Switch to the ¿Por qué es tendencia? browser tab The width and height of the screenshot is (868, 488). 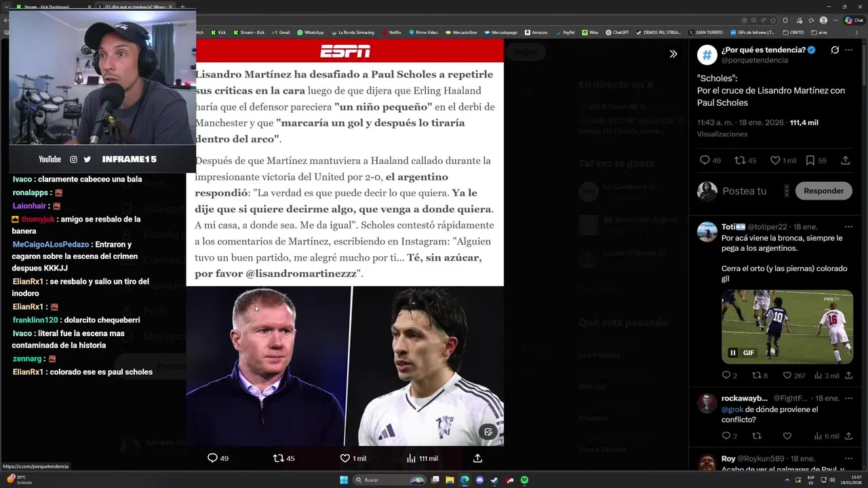point(136,7)
